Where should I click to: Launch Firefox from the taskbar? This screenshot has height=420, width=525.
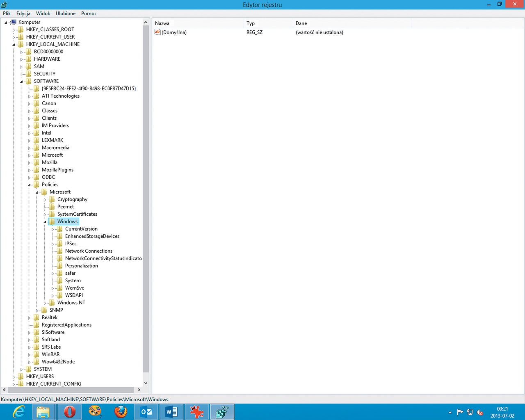click(121, 412)
